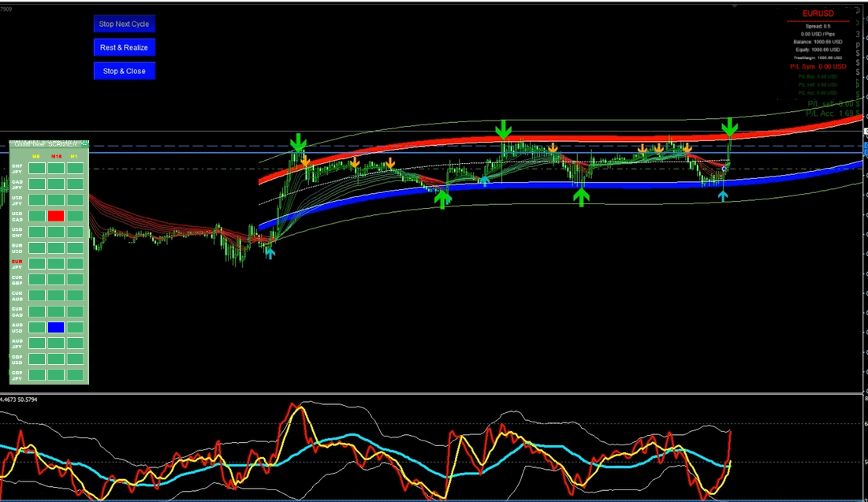Open GBP JPY H1 scanner cell
Image resolution: width=868 pixels, height=502 pixels.
(x=75, y=374)
